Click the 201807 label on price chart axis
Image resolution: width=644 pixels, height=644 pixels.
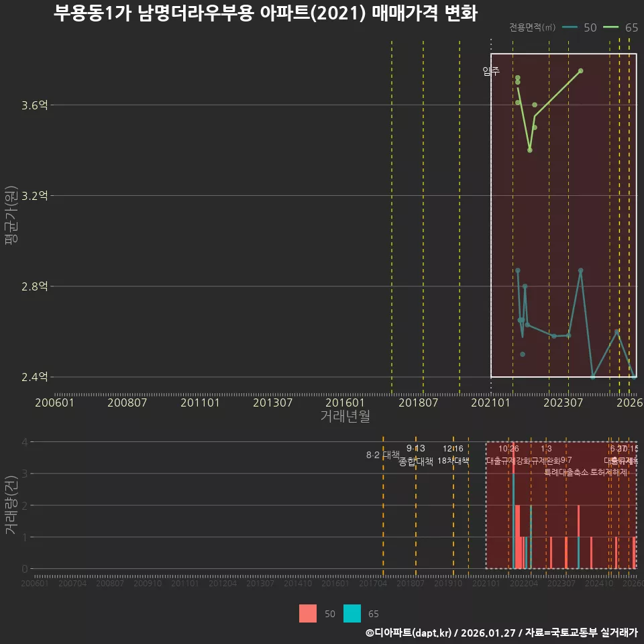coord(418,402)
